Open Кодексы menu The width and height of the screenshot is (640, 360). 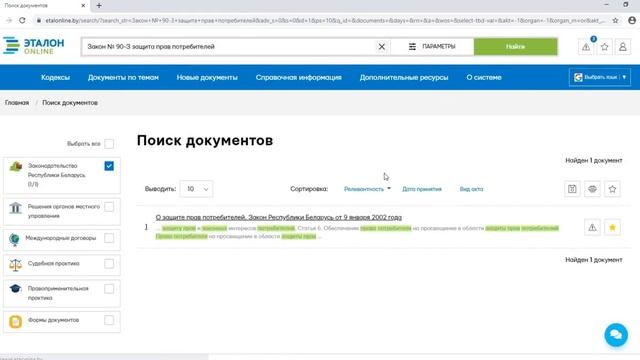[56, 78]
